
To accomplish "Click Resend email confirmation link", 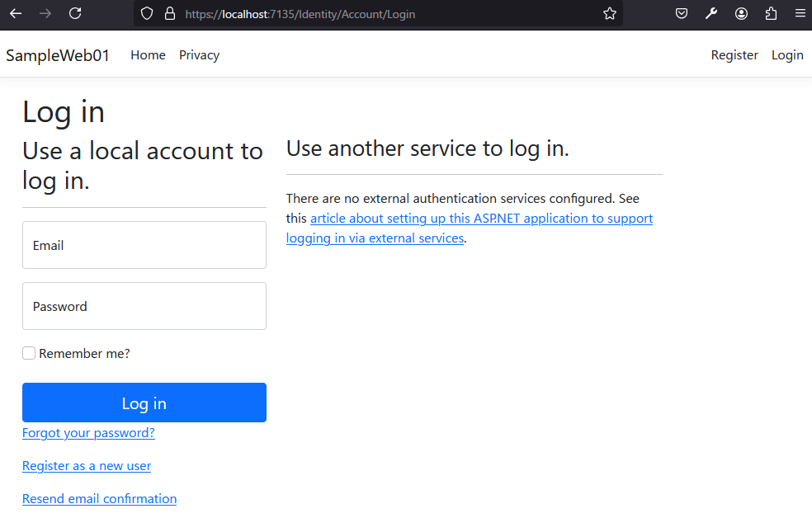I will 99,499.
